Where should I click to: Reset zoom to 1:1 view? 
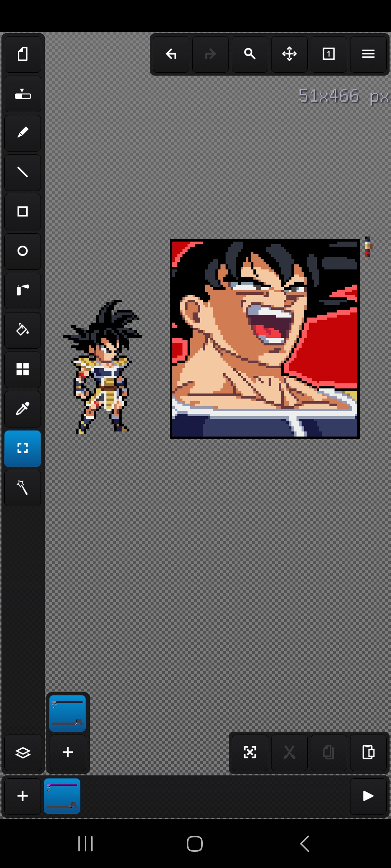[329, 54]
